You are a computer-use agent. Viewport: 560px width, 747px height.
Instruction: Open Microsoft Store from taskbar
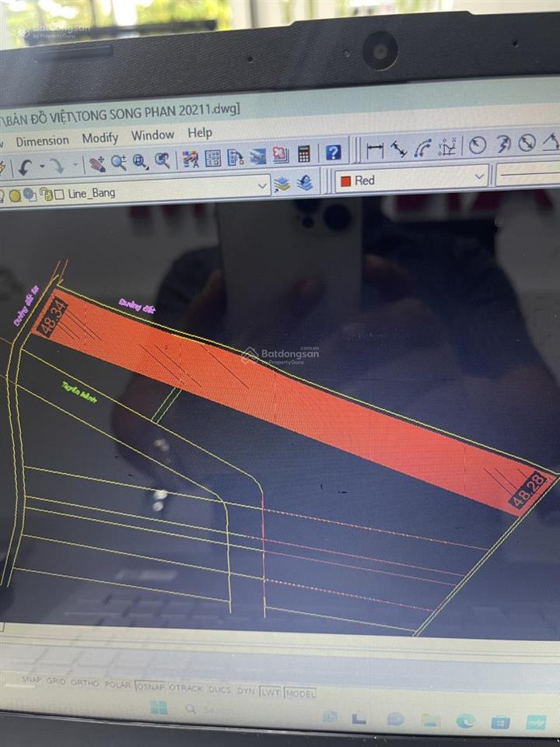(x=500, y=722)
